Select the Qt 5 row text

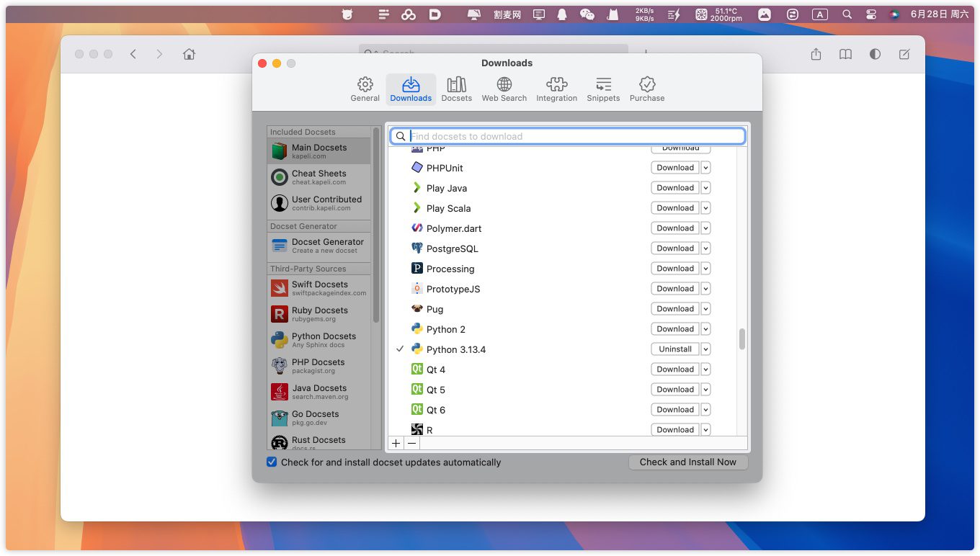click(436, 390)
